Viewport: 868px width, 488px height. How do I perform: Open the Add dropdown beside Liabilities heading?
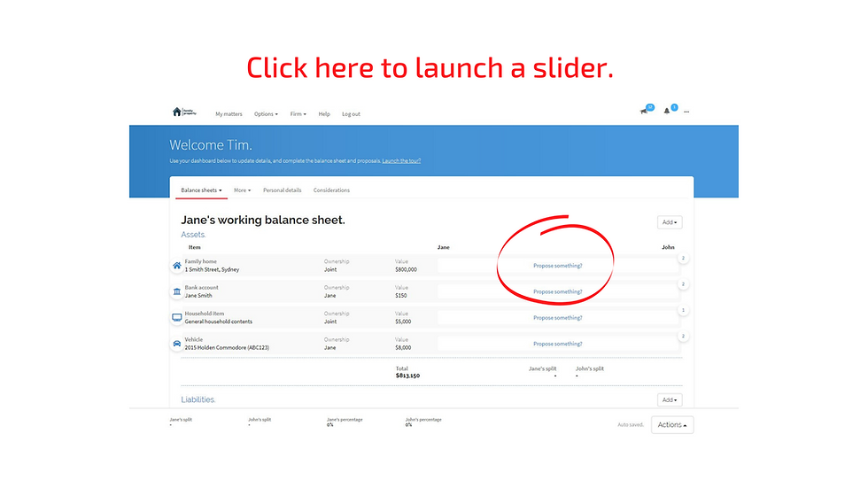(x=670, y=400)
